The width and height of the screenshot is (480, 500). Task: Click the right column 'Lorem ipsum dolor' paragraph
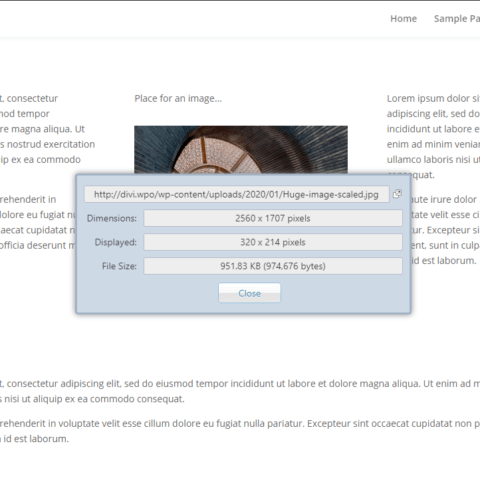click(433, 137)
